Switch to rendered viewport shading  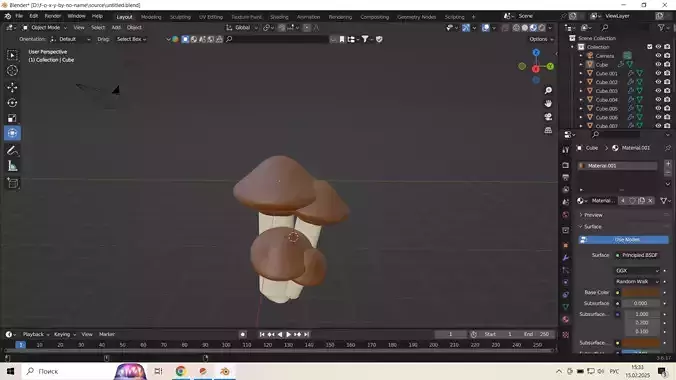(x=542, y=28)
